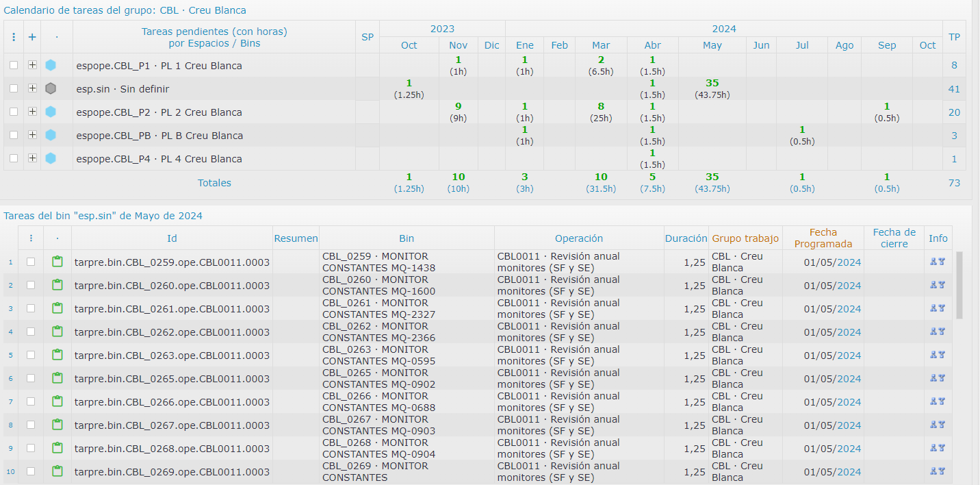This screenshot has height=485, width=980.
Task: Expand the espope.CBL_P2 row
Action: 32,112
